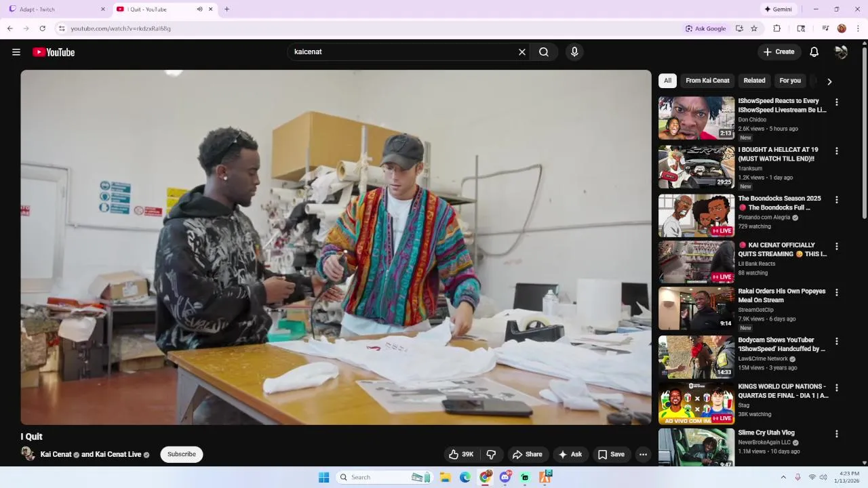Screen dimensions: 868x488
Task: Open Chrome three-dot menu
Action: click(858, 28)
